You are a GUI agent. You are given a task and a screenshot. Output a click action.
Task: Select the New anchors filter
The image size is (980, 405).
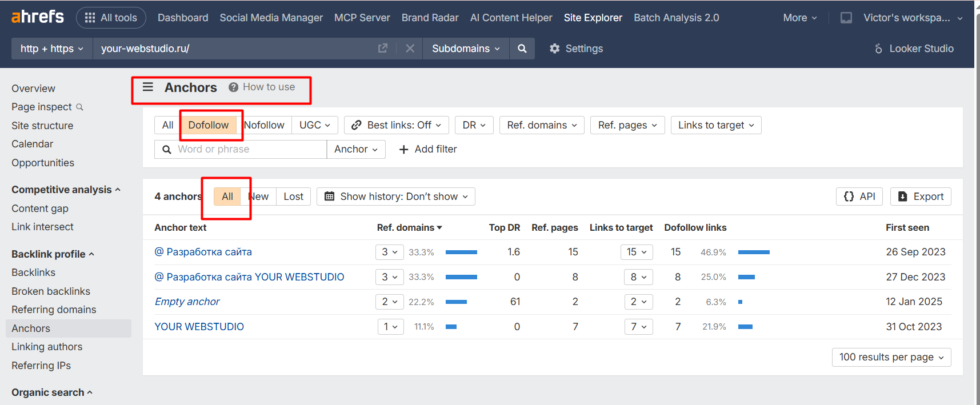(259, 197)
